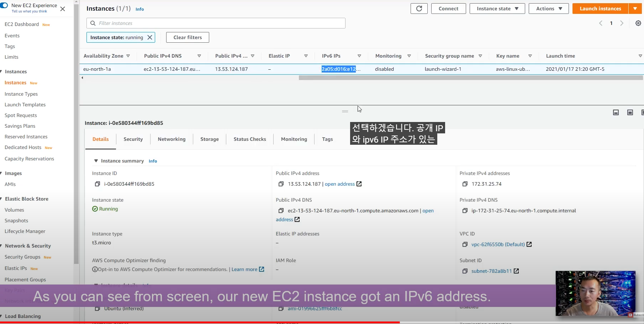Viewport: 644px width, 324px height.
Task: Click the Clear filters button
Action: pyautogui.click(x=188, y=37)
